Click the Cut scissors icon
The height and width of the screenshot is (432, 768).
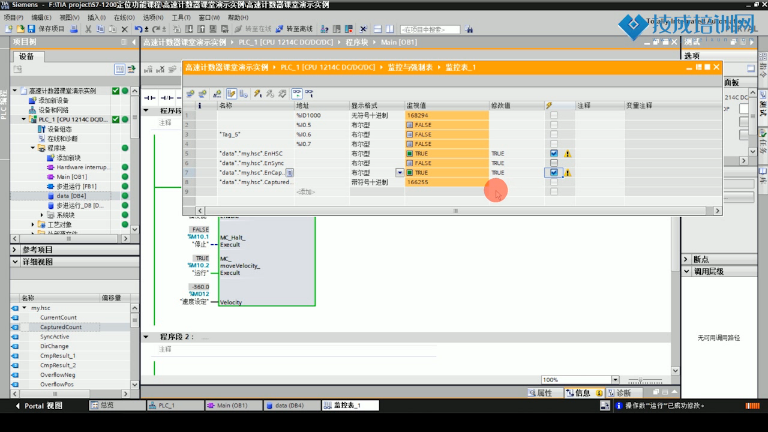pos(88,29)
